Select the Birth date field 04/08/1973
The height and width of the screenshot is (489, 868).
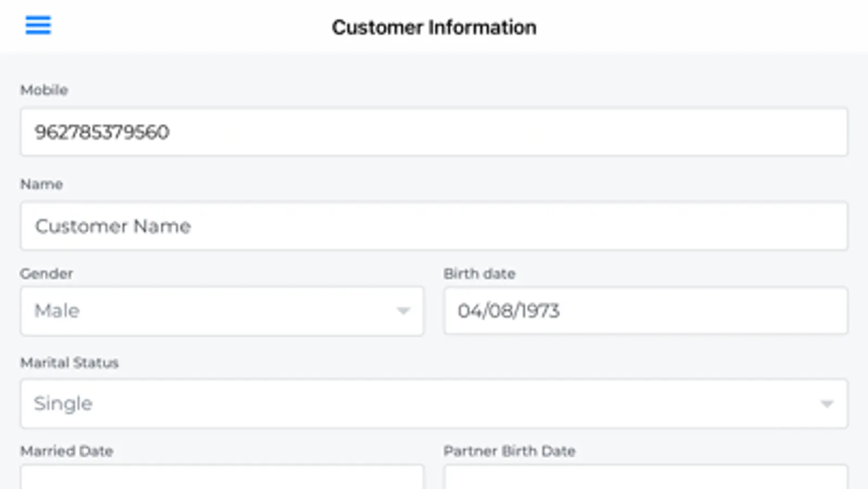pos(645,311)
